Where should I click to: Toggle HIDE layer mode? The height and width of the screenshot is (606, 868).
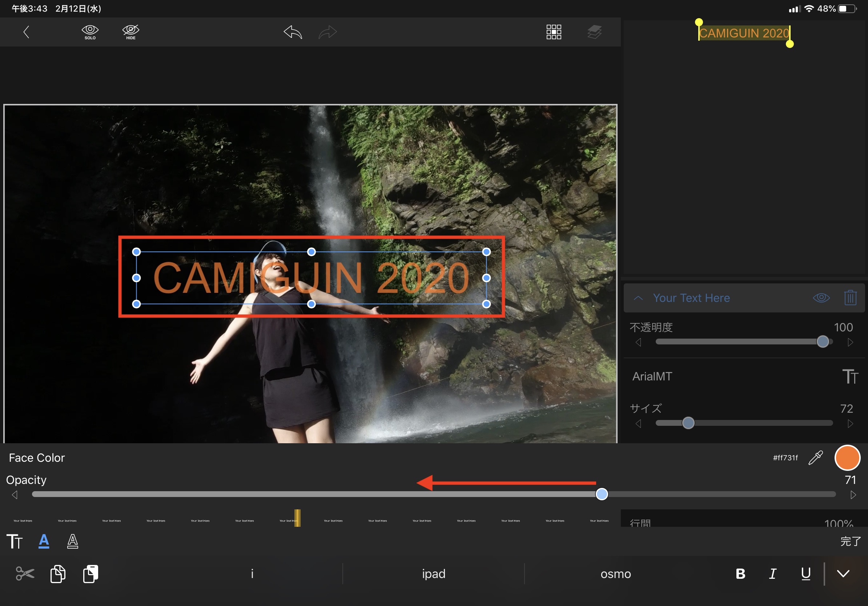131,32
